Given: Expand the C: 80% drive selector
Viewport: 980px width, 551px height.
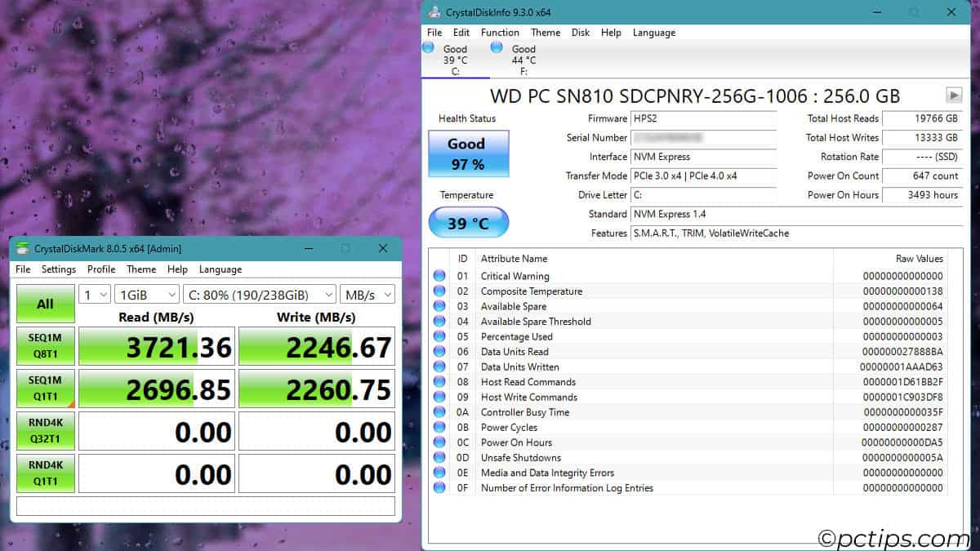Looking at the screenshot, I should pos(259,294).
